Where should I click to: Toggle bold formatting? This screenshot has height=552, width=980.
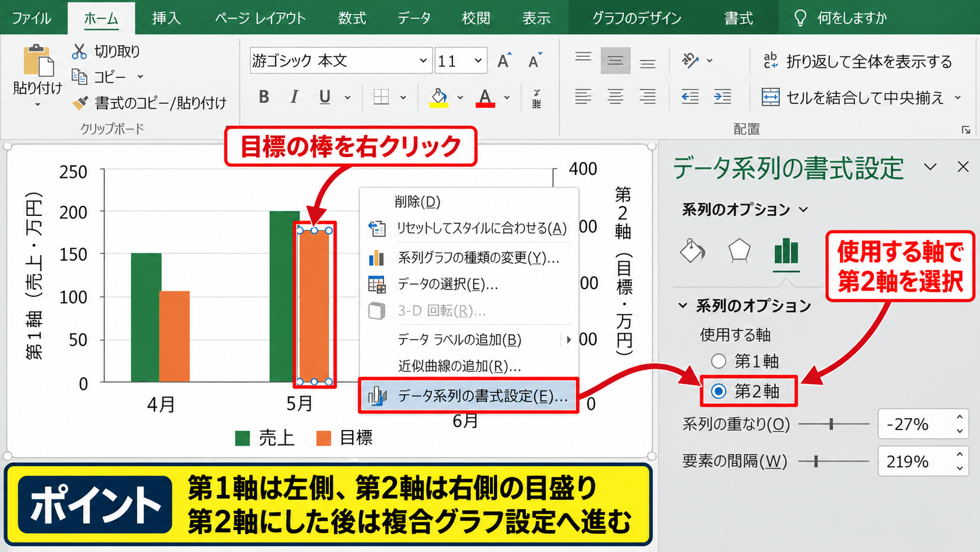(x=264, y=97)
